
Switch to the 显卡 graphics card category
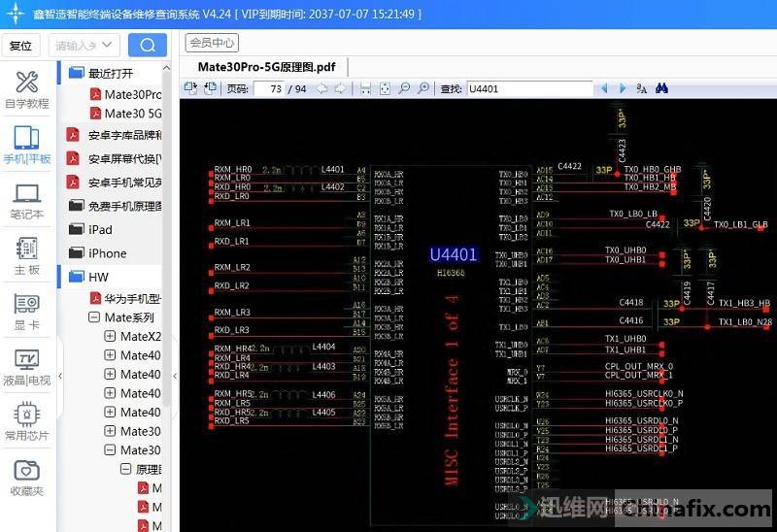(26, 313)
